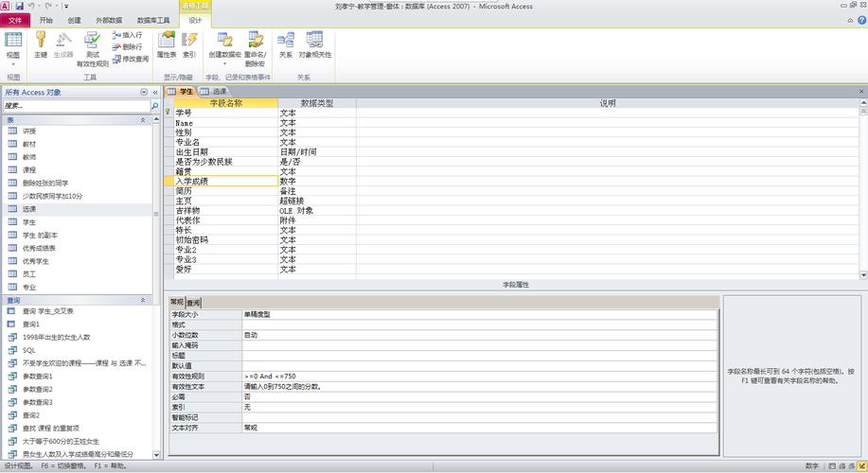
Task: Switch to the 外部数据 ribbon tab
Action: 109,20
